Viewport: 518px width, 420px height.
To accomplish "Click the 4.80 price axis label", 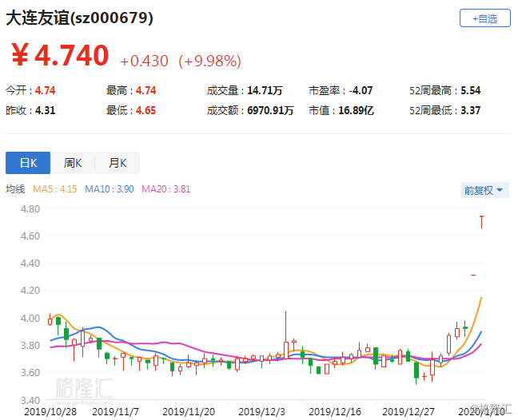I will (30, 208).
